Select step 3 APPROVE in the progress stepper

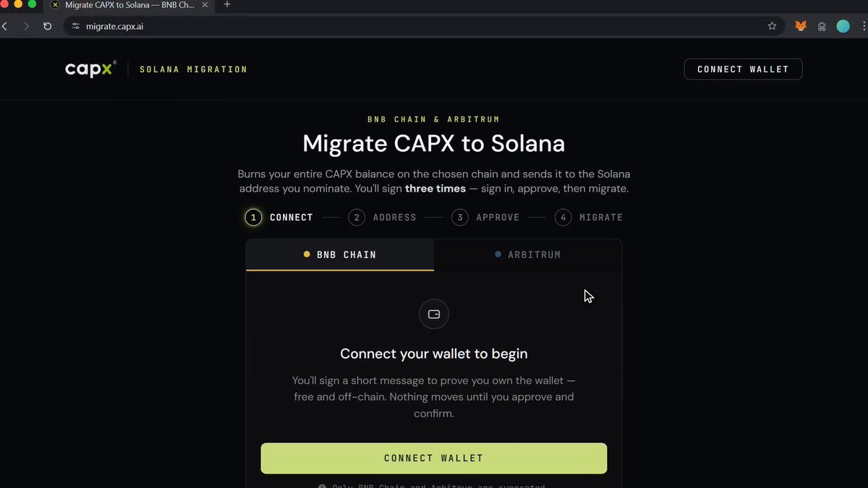pos(485,217)
